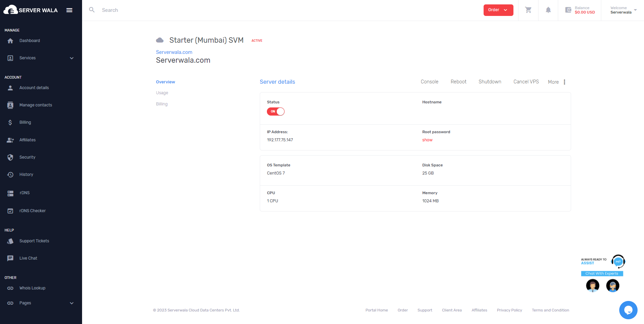Screen dimensions: 644x324
Task: Open More actions three-dot menu
Action: click(x=564, y=82)
